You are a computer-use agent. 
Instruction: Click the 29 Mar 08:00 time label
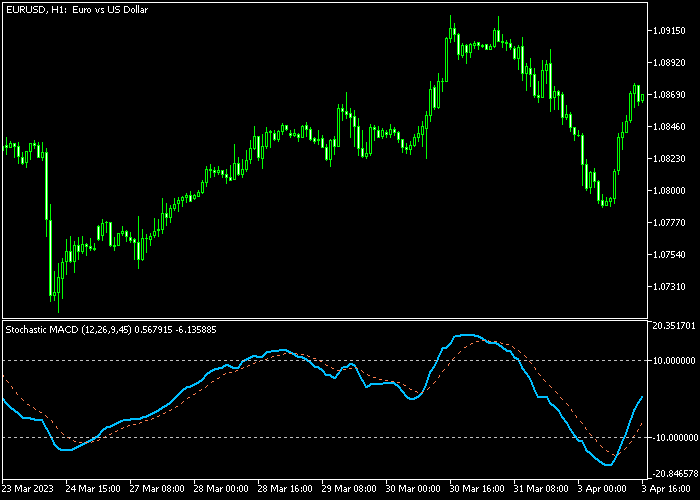[x=349, y=488]
